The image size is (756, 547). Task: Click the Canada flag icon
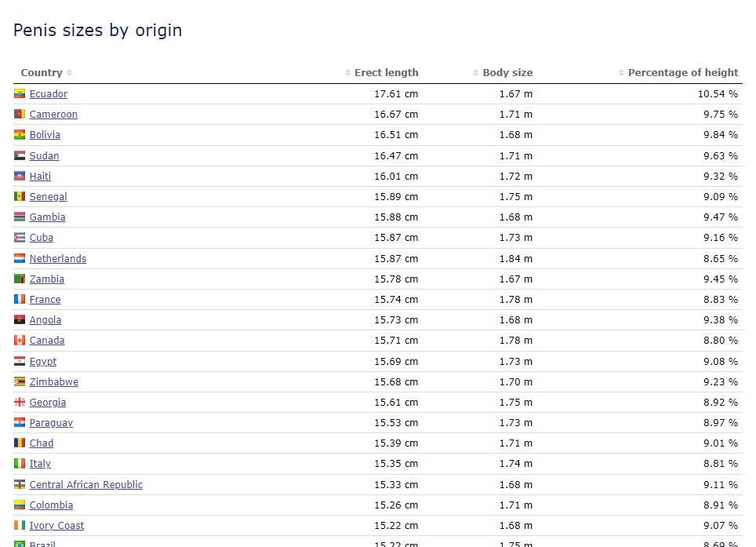(20, 341)
